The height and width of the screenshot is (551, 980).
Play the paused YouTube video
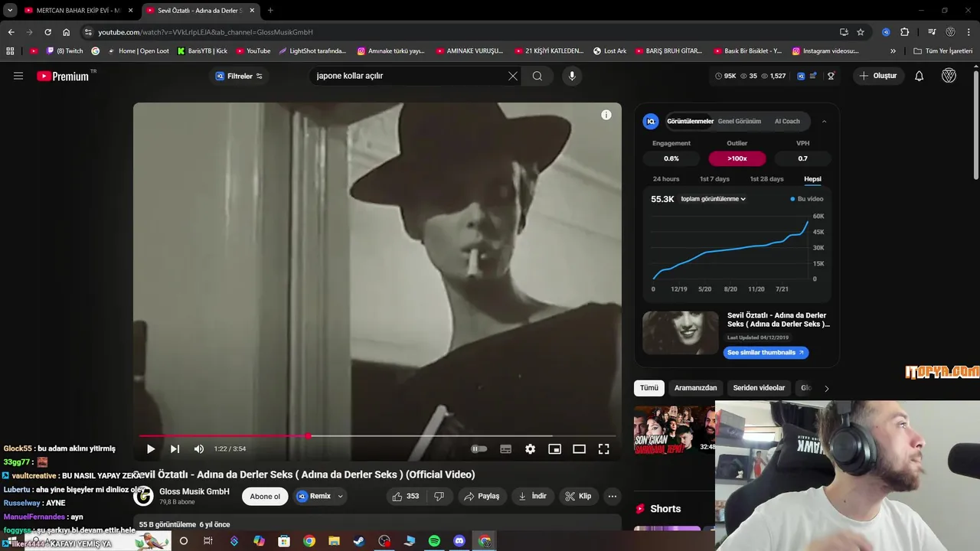coord(150,449)
